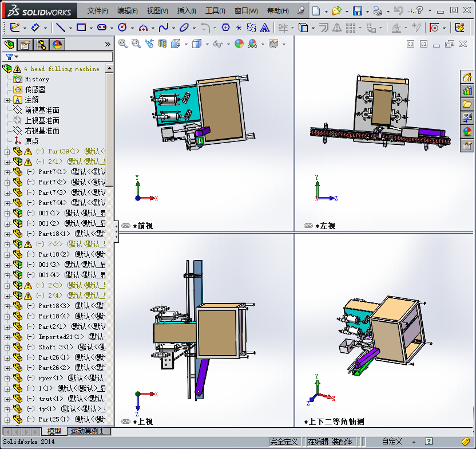Select 右视基准面 plane in tree
This screenshot has height=449, width=476.
point(42,131)
